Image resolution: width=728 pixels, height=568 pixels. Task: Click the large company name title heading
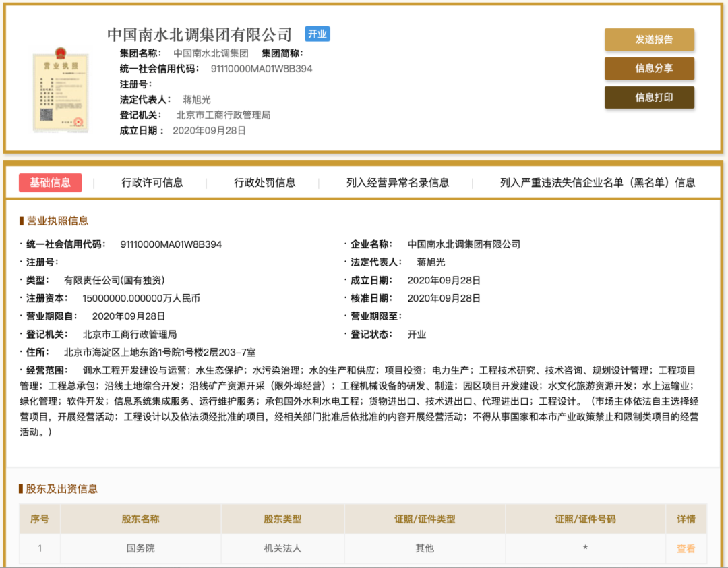coord(200,34)
